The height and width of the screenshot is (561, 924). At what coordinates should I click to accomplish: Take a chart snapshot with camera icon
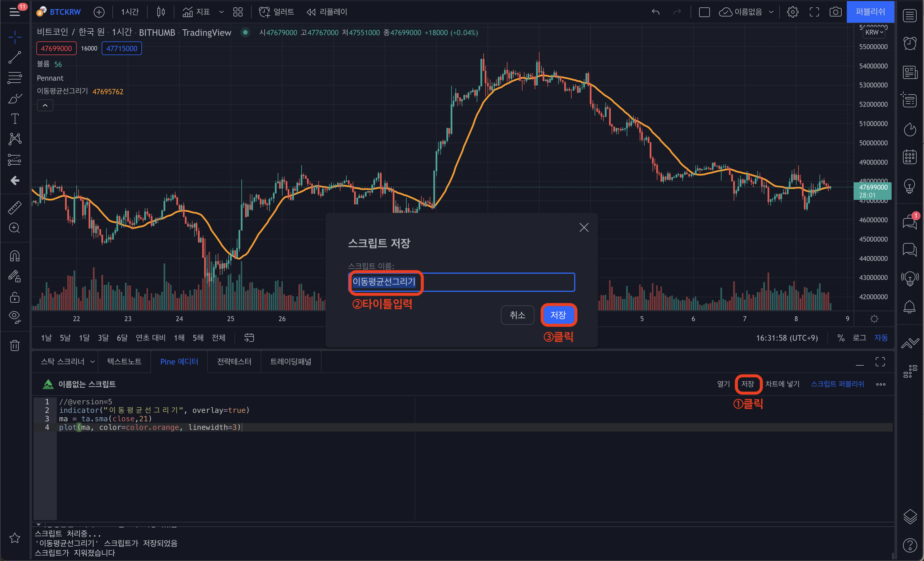(835, 12)
